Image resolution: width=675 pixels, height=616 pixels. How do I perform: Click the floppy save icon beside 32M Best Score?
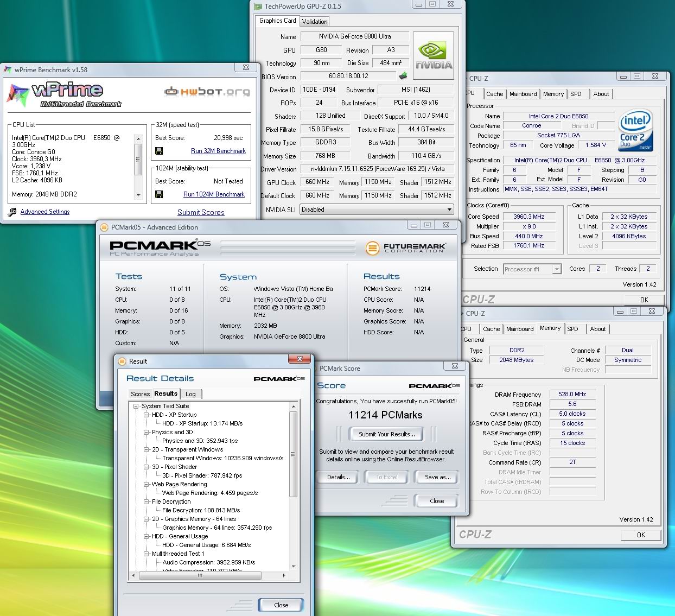159,151
